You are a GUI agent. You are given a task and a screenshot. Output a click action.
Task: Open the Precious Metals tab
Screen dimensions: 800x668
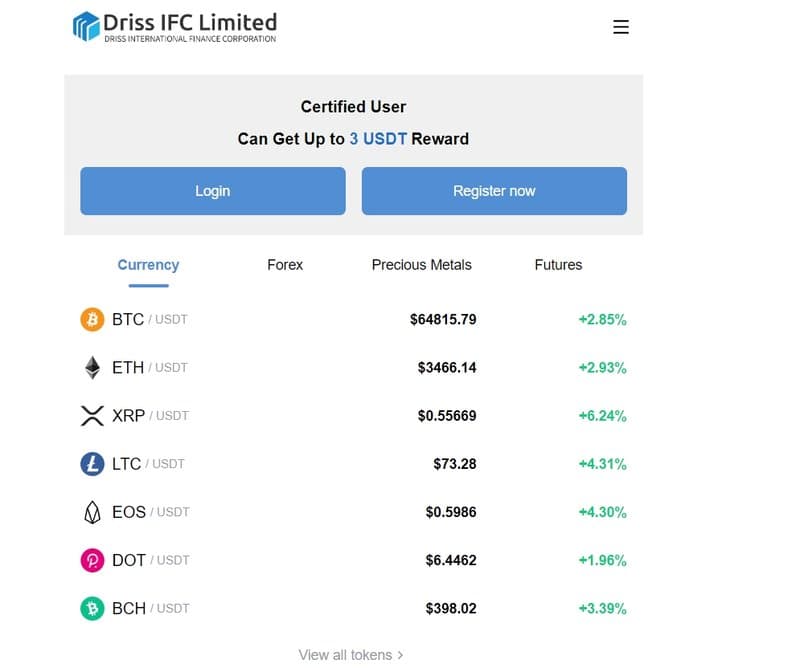[x=421, y=265]
